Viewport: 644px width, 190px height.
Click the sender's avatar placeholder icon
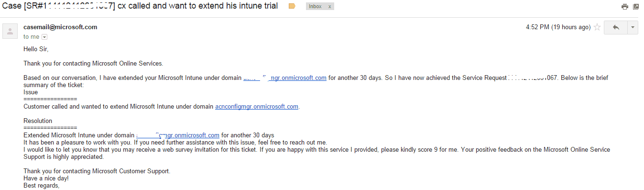(x=11, y=31)
